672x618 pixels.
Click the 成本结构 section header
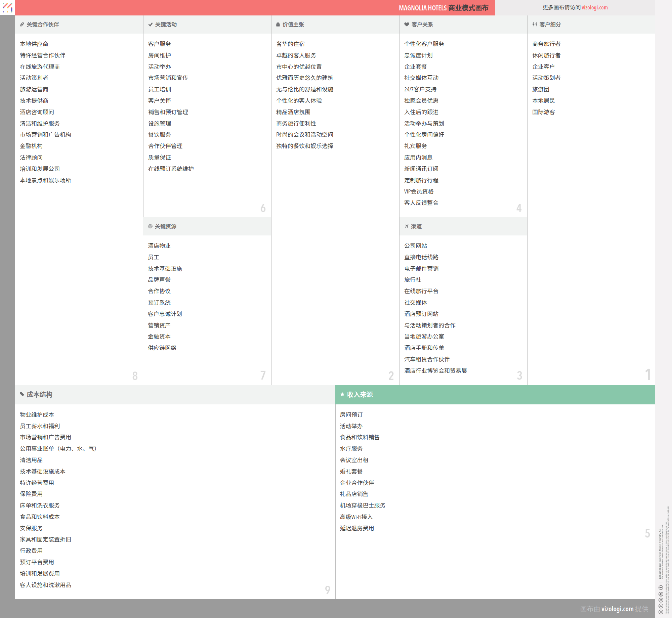(x=39, y=395)
